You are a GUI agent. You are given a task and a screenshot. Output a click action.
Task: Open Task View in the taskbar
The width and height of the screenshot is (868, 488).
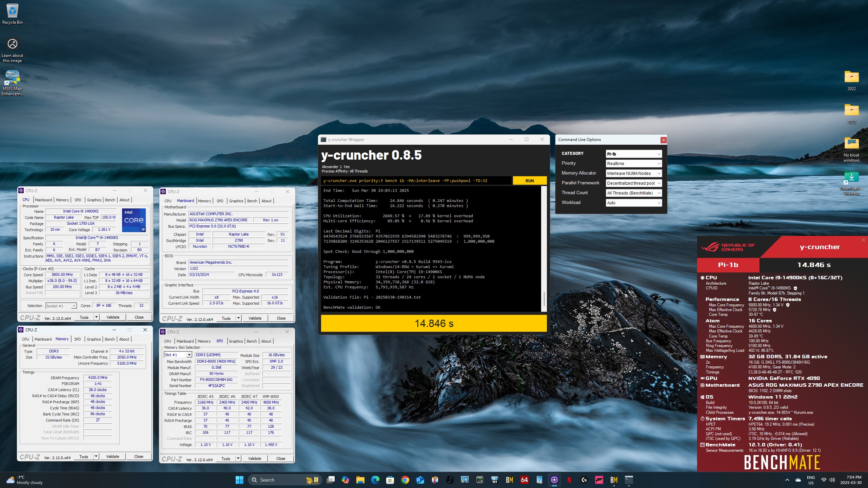coord(331,480)
